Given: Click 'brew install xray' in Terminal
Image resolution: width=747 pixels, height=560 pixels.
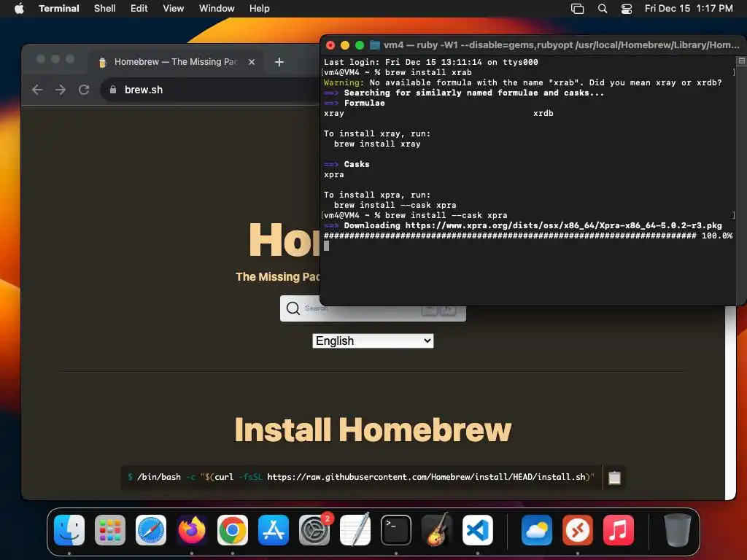Looking at the screenshot, I should click(377, 144).
